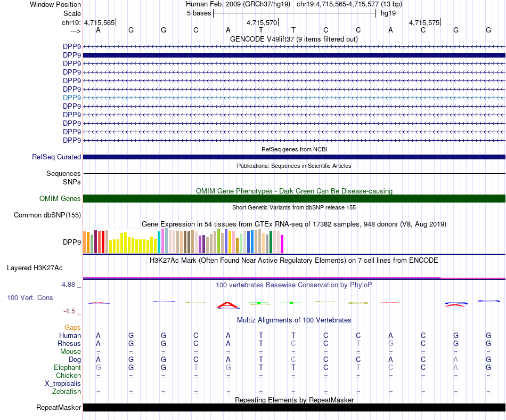Click the Scale label
The height and width of the screenshot is (420, 506).
[72, 13]
